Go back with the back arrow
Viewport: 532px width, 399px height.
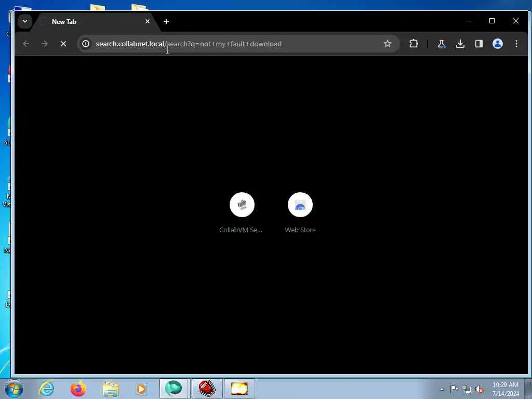(26, 44)
